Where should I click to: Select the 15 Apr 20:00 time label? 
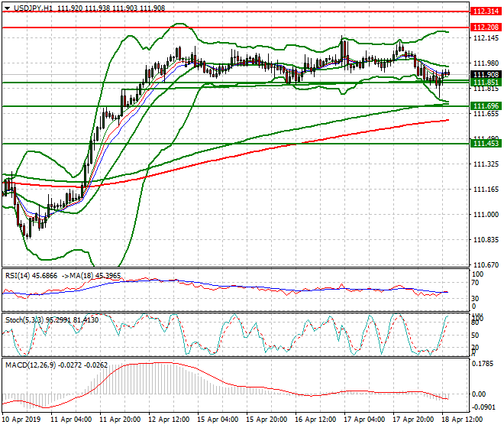(x=267, y=420)
